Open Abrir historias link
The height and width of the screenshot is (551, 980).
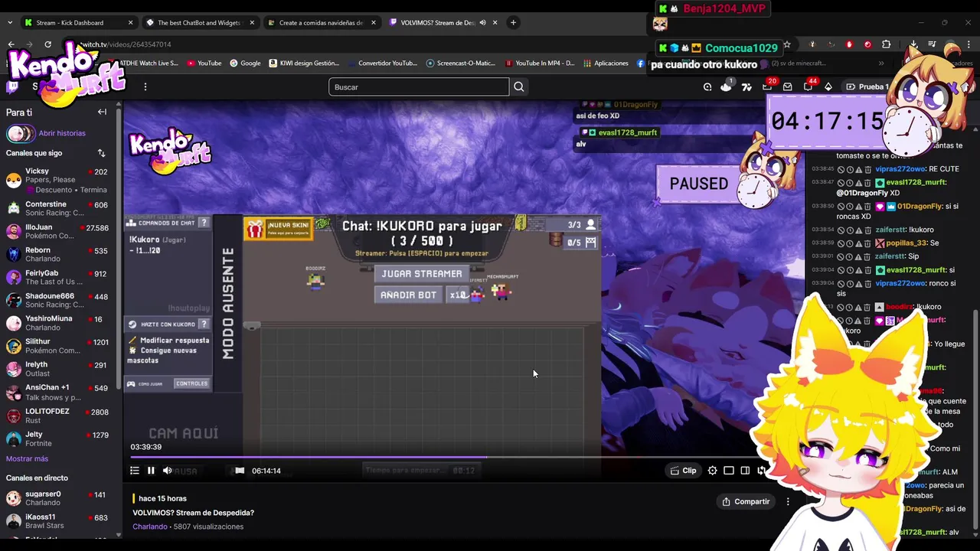(x=62, y=133)
